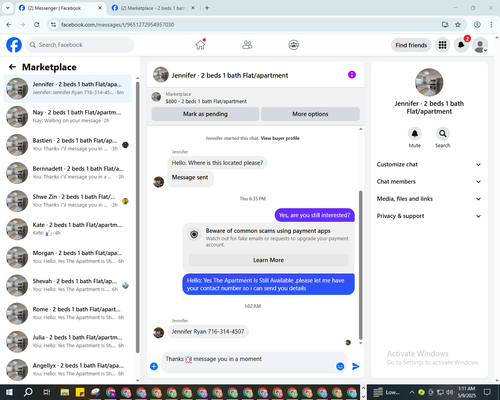Open the account profile avatar menu

click(480, 45)
